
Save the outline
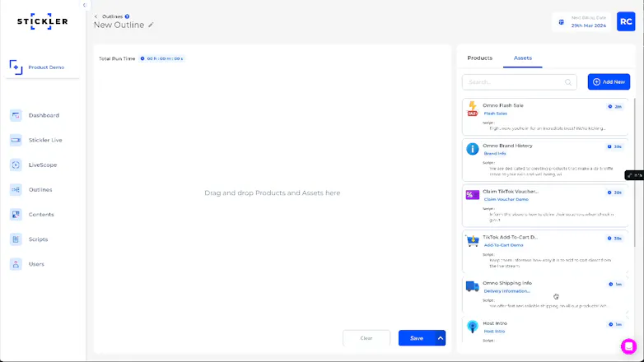click(x=417, y=338)
